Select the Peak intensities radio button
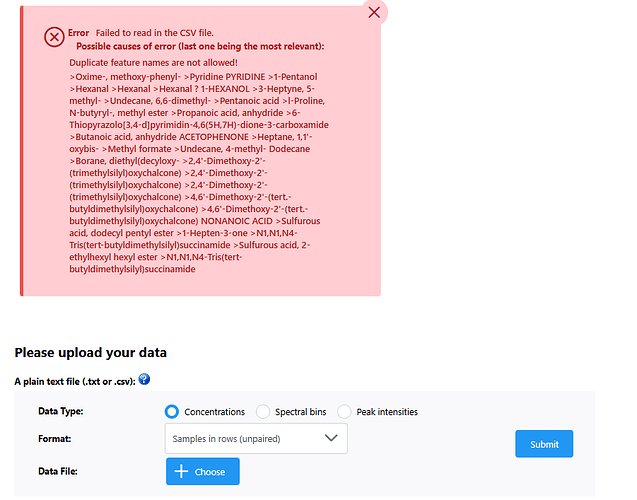Viewport: 637px width, 500px height. click(x=344, y=411)
